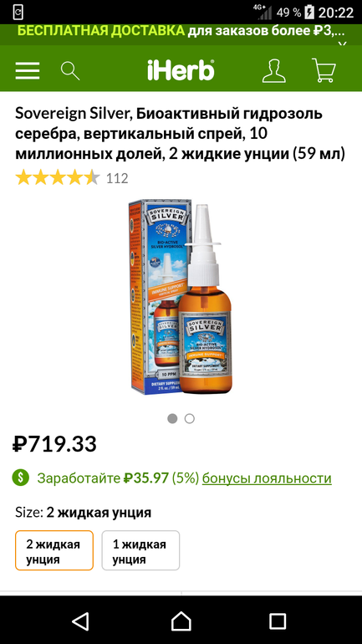Switch to second product image dot

tap(189, 418)
